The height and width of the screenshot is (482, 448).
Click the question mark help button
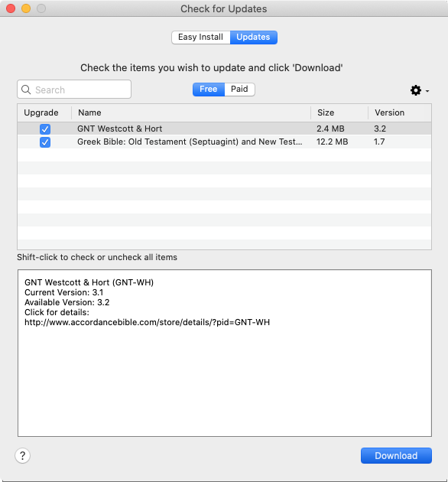tap(22, 455)
